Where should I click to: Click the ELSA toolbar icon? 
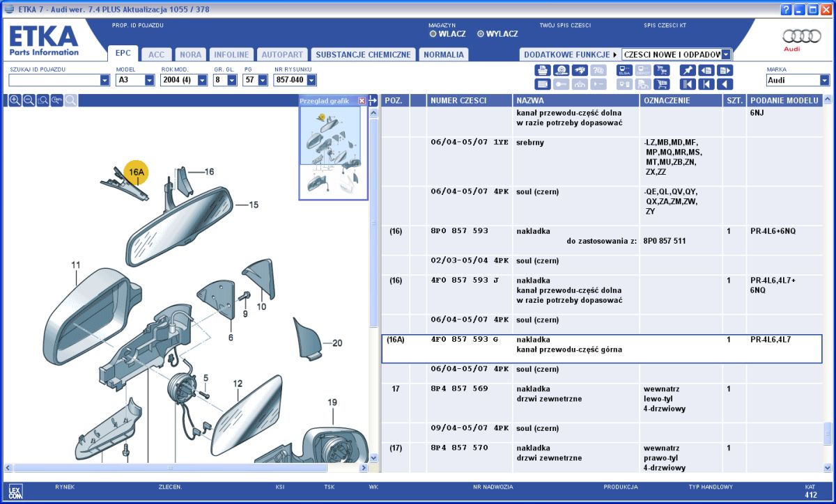(624, 70)
